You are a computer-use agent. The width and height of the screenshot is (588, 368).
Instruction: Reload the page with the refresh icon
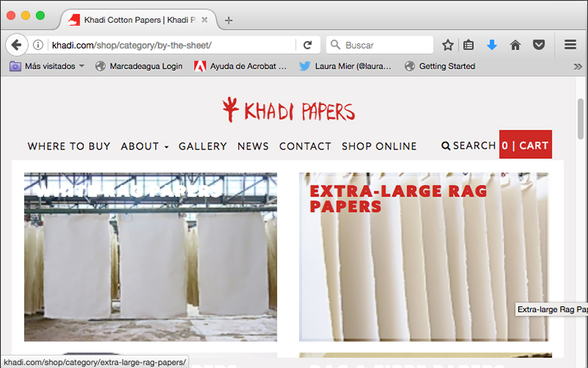point(308,45)
